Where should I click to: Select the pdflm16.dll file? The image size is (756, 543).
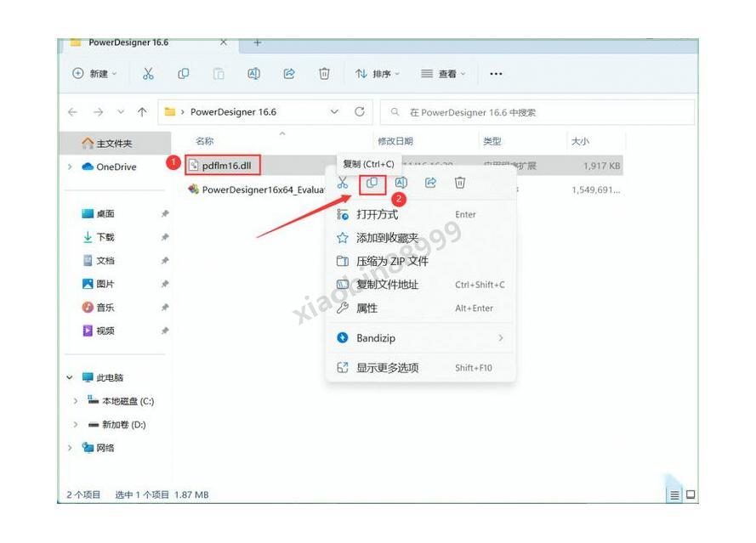(x=226, y=166)
